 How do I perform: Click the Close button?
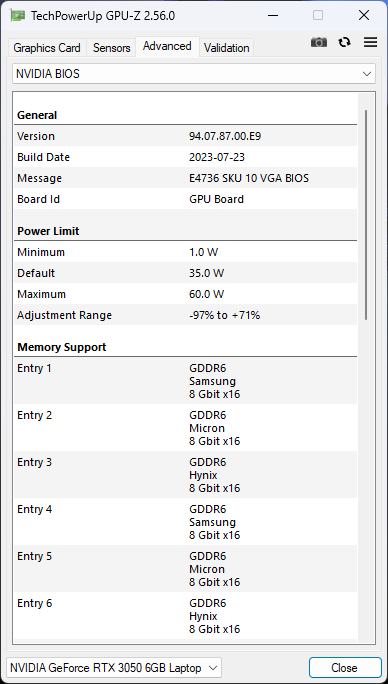[345, 667]
